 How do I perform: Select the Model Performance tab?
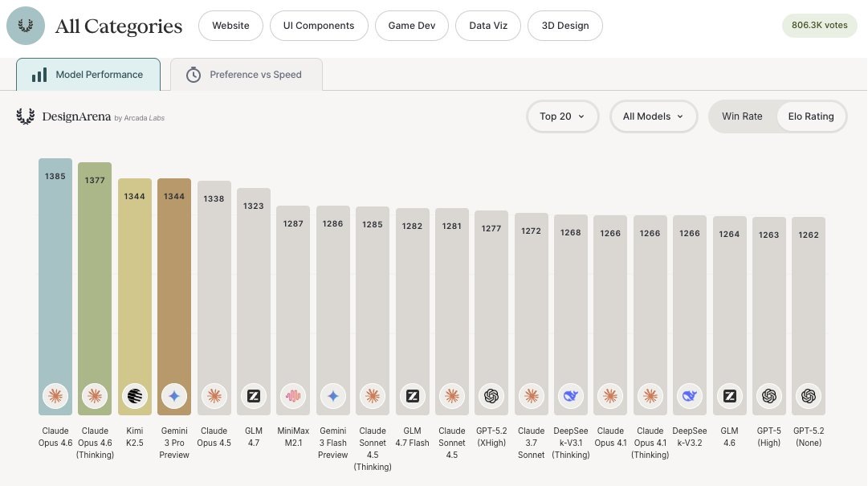[88, 75]
